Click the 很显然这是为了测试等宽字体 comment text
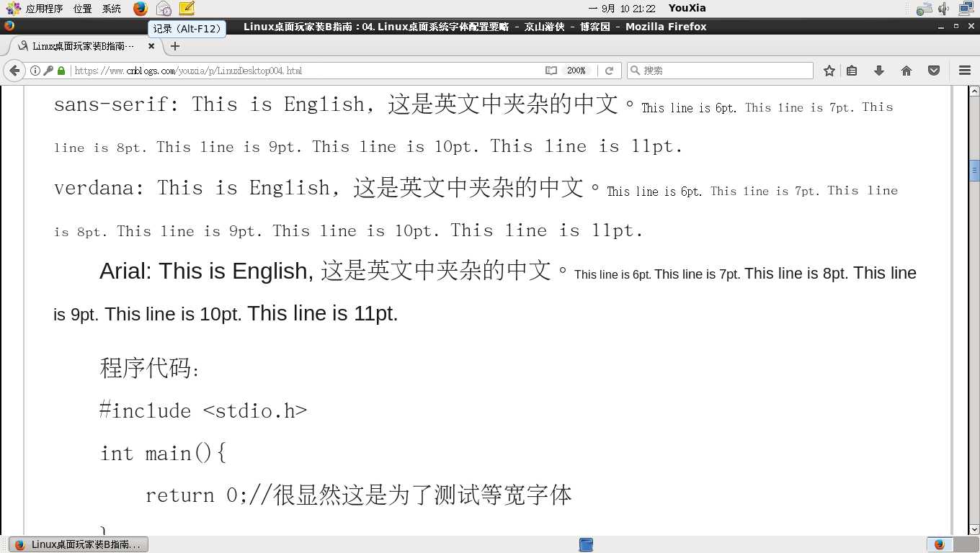The height and width of the screenshot is (553, 980). coord(422,495)
